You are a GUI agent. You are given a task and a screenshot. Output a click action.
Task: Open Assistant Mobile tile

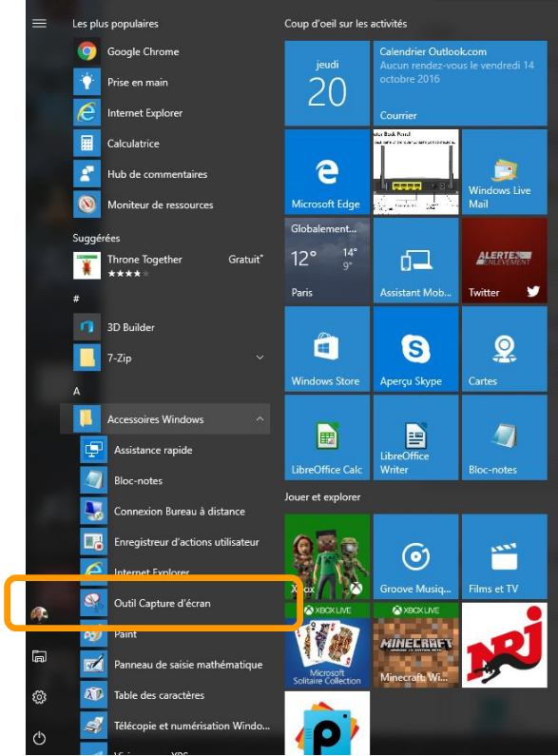(415, 261)
